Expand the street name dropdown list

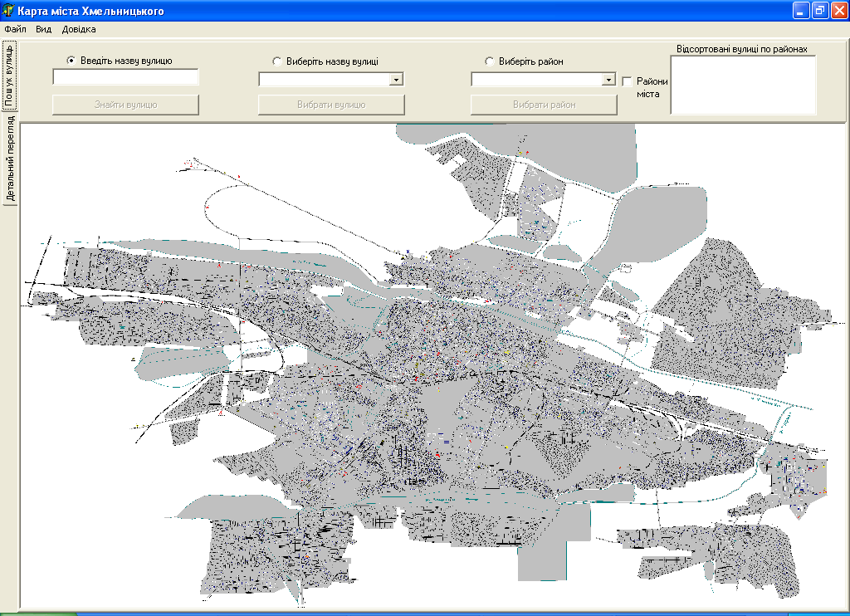pos(397,80)
